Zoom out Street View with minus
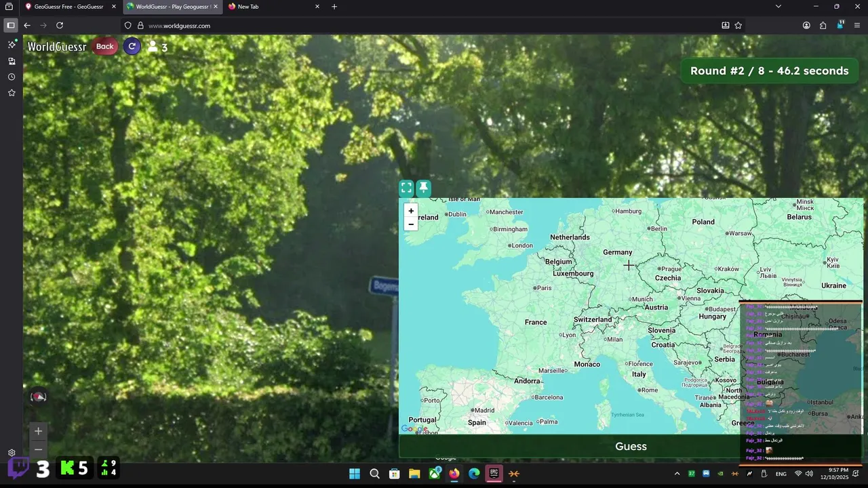868x488 pixels. click(39, 449)
